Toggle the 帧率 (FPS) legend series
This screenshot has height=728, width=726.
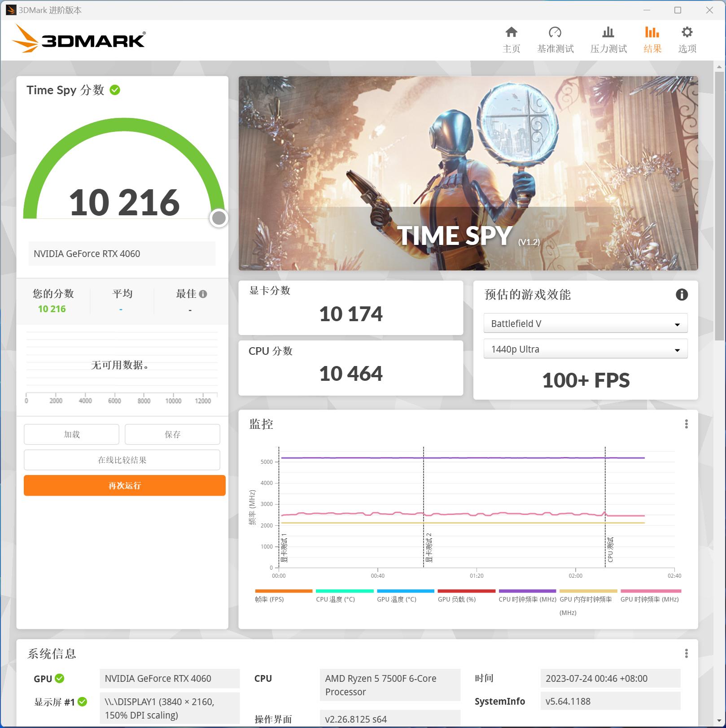[283, 596]
